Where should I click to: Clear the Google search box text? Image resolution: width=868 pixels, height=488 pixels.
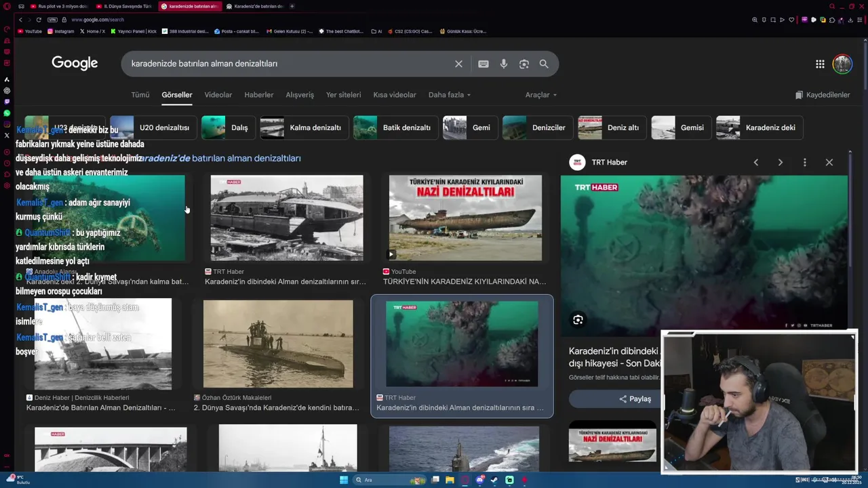pyautogui.click(x=458, y=64)
